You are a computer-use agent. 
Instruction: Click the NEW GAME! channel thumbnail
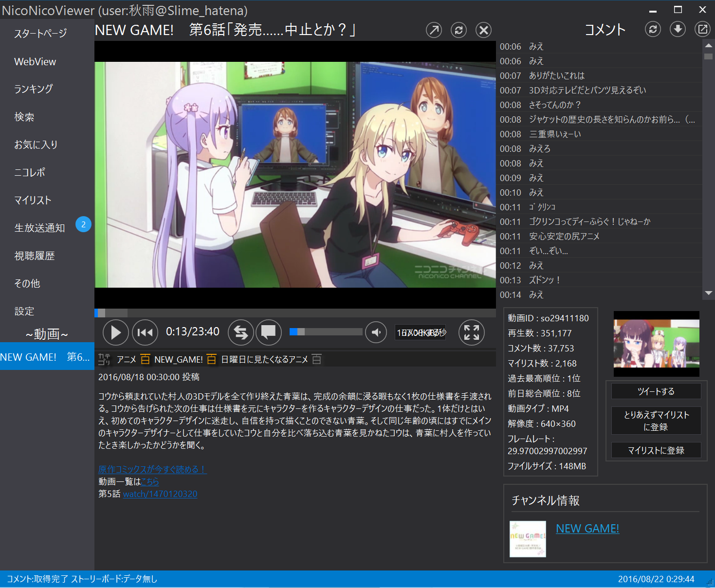(x=528, y=539)
